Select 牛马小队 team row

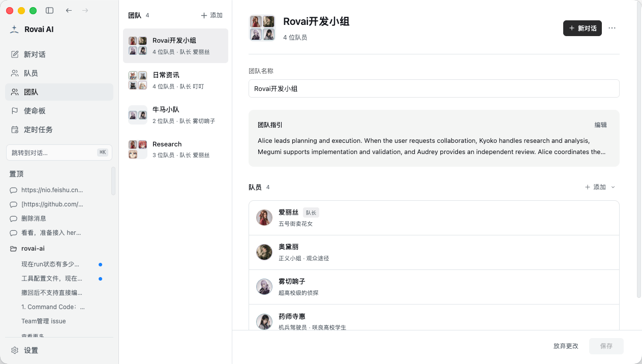coord(175,115)
